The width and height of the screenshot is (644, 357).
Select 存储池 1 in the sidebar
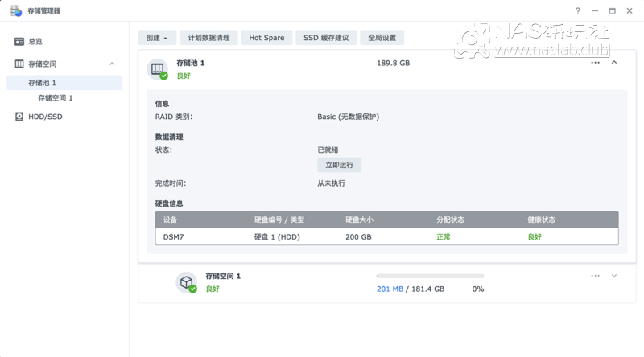tap(42, 83)
